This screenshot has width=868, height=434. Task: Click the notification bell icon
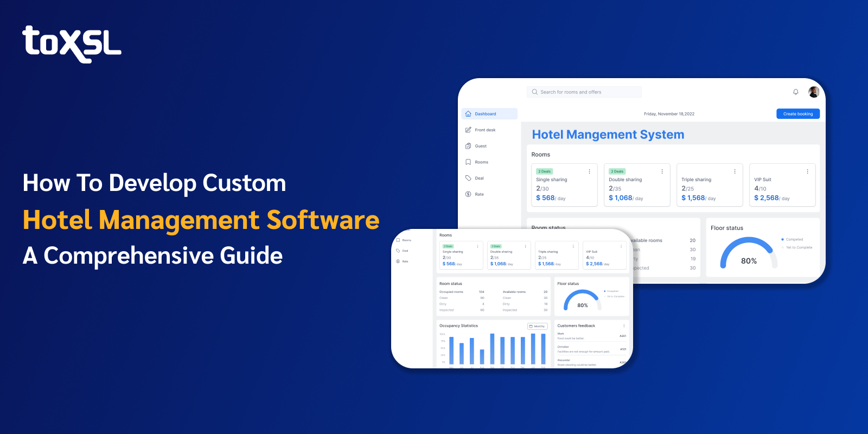tap(795, 92)
